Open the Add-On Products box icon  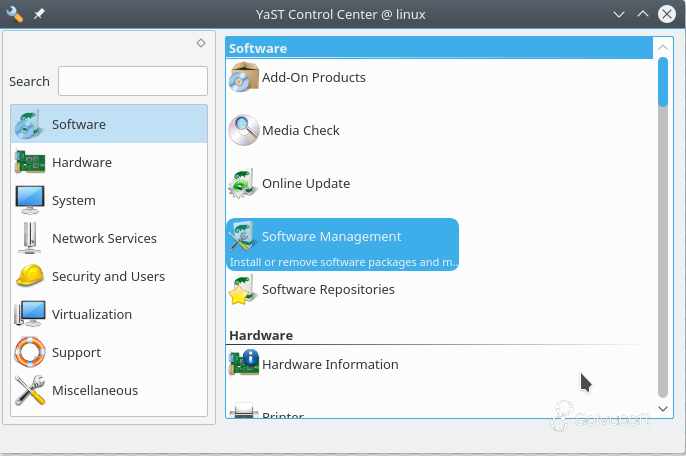(x=244, y=77)
